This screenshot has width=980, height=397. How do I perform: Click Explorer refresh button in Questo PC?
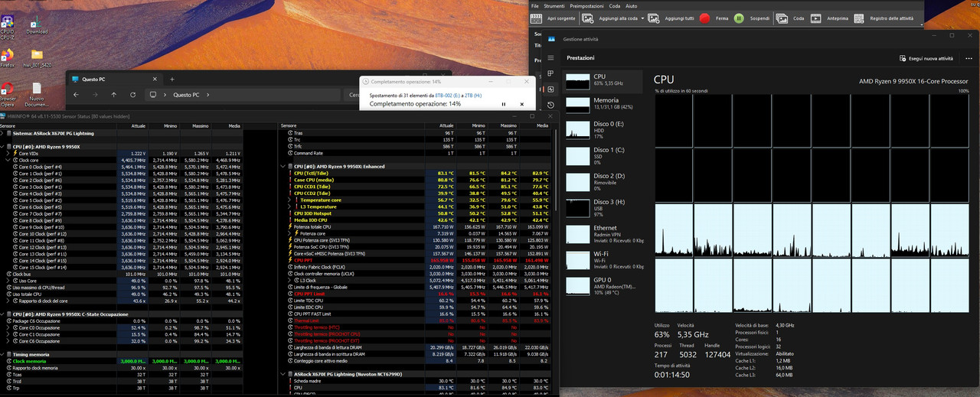click(x=132, y=95)
